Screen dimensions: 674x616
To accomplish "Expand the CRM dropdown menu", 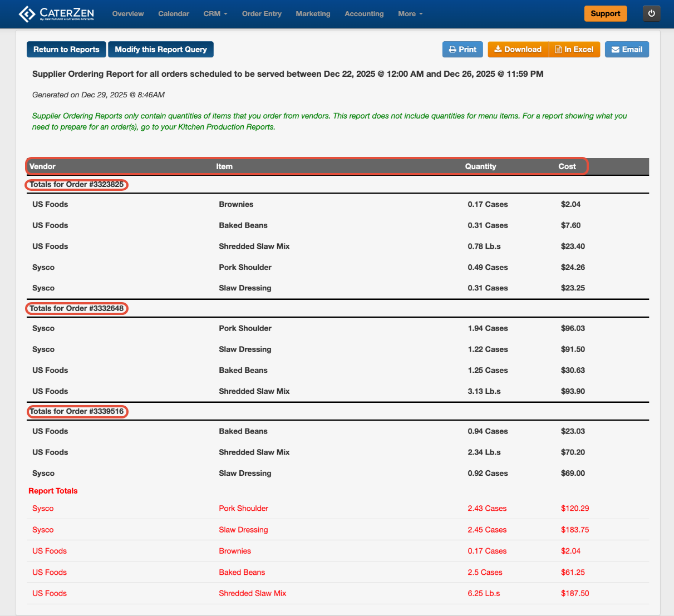I will point(215,14).
